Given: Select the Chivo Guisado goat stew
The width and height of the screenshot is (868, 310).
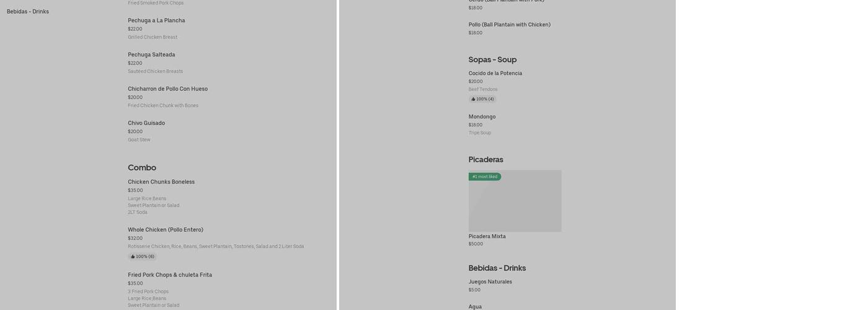Looking at the screenshot, I should pyautogui.click(x=146, y=123).
